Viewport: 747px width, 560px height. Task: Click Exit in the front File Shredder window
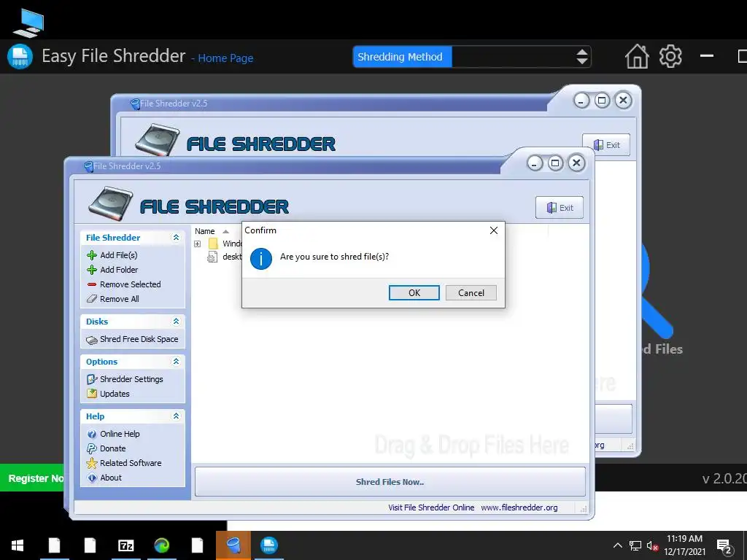(560, 208)
